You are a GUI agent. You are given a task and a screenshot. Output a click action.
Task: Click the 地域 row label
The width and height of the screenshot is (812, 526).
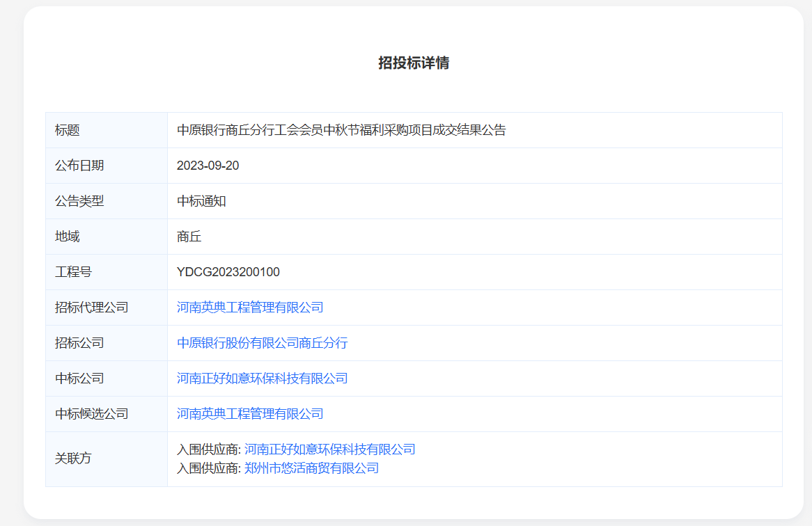(68, 237)
